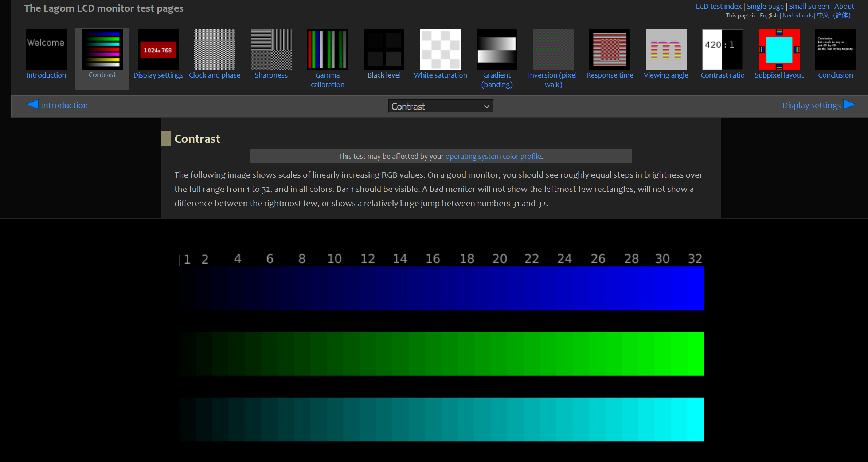The image size is (868, 462).
Task: Click the scale number 16 above blue bar
Action: tap(433, 259)
